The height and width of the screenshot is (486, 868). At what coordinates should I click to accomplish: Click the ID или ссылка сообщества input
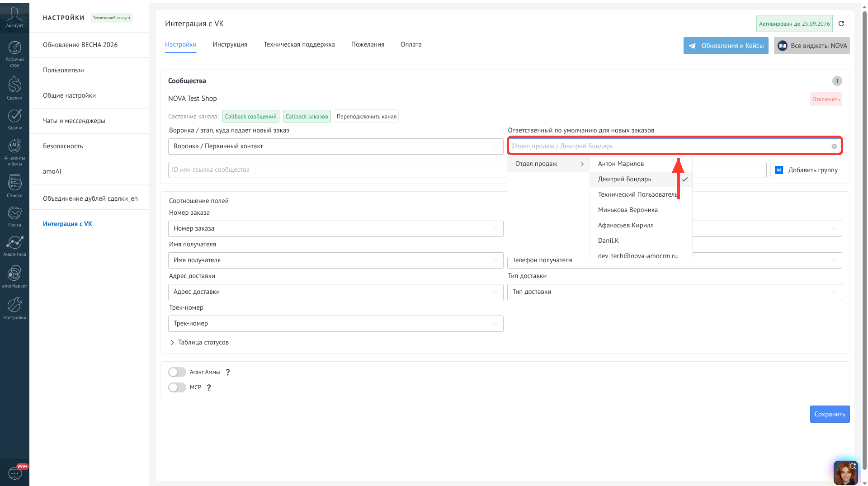337,170
